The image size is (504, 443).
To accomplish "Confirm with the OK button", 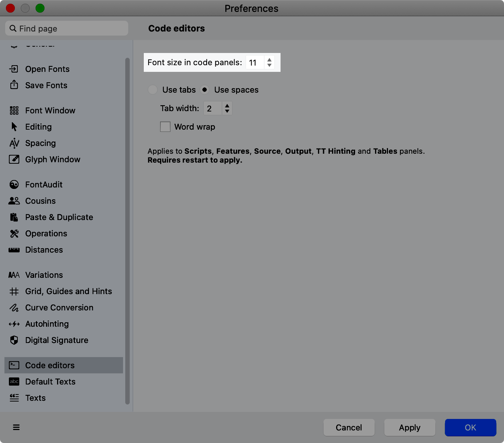I will [470, 427].
